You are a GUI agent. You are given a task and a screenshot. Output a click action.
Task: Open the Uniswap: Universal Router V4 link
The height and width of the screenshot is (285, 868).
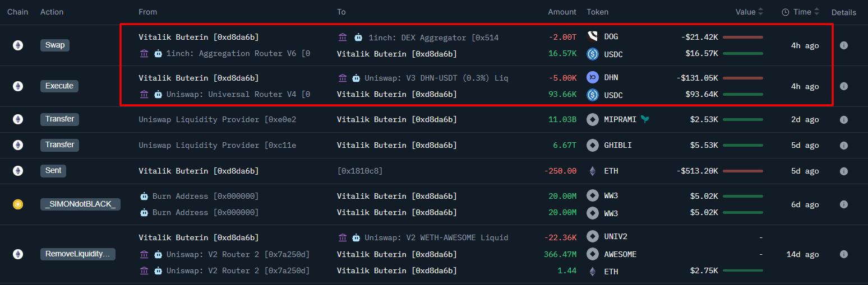[x=238, y=95]
